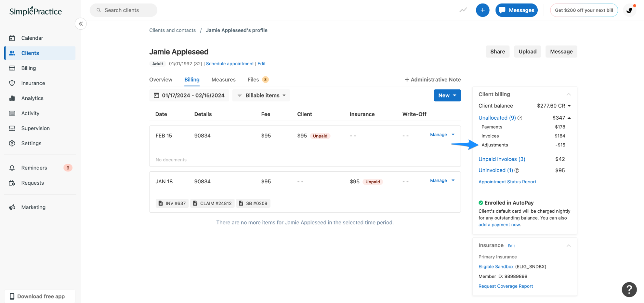Open the Client balance dropdown arrow
This screenshot has height=303, width=644.
coord(569,106)
